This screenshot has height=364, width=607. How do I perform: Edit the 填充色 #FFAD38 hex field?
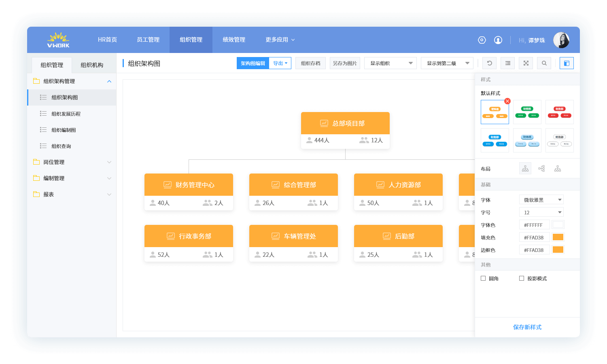point(534,237)
